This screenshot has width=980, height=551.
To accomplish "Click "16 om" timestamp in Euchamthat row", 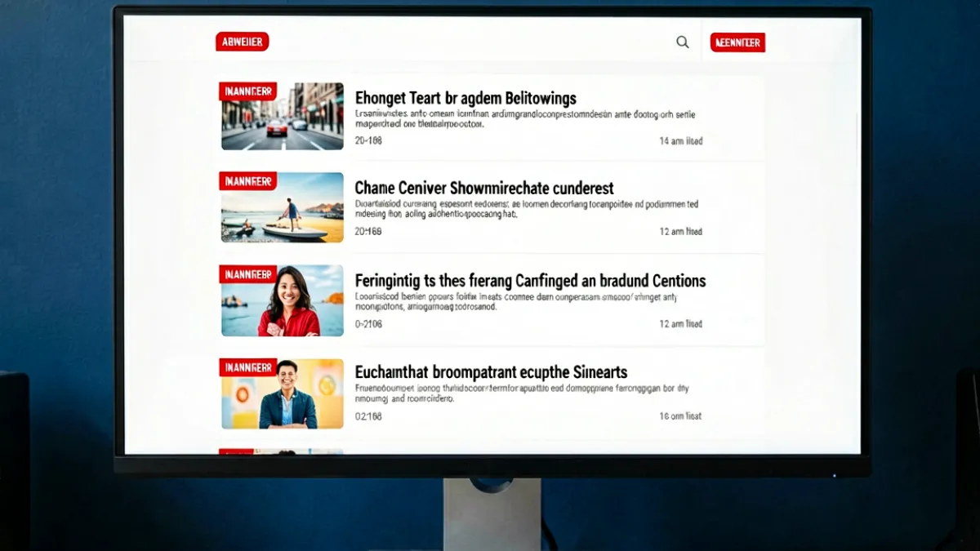I will coord(681,416).
